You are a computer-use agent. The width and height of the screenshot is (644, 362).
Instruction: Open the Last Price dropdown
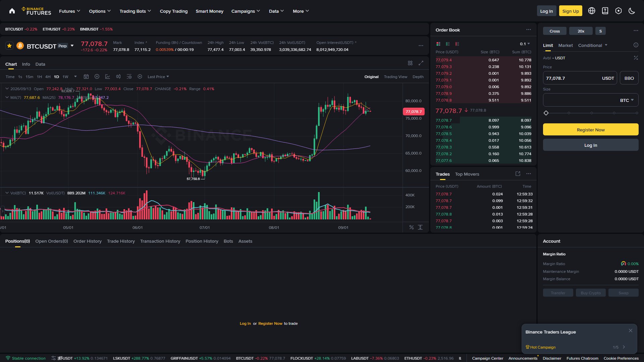tap(158, 77)
